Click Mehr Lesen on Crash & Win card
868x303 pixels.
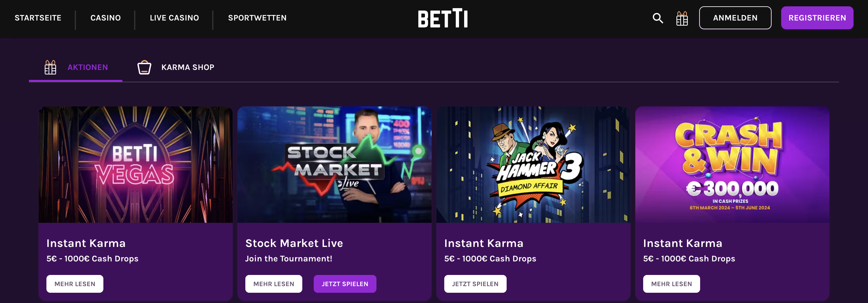pos(671,284)
